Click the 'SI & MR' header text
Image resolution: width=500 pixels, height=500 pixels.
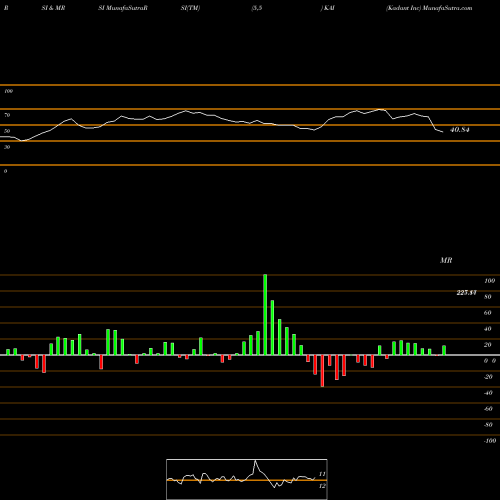[53, 8]
